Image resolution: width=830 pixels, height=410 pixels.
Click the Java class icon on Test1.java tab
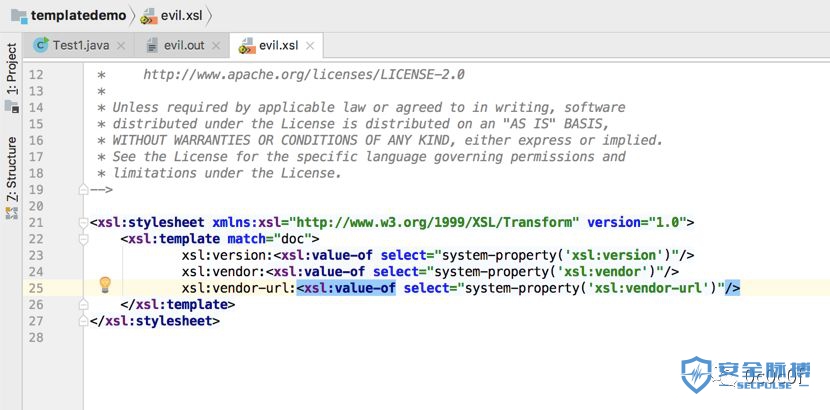click(x=41, y=45)
